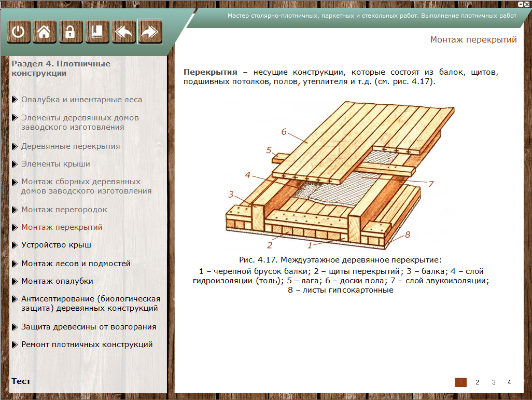Click arrow beside 'Элементы крыши'

(x=15, y=164)
